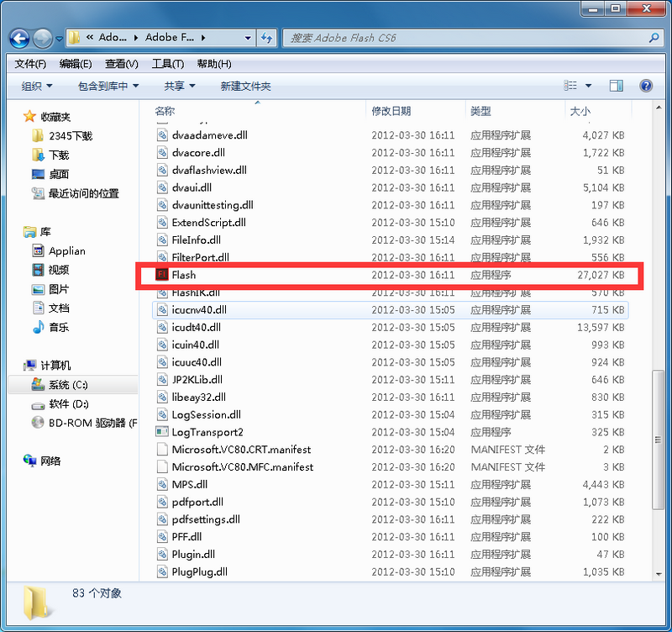
Task: Click the Back navigation arrow
Action: [18, 38]
